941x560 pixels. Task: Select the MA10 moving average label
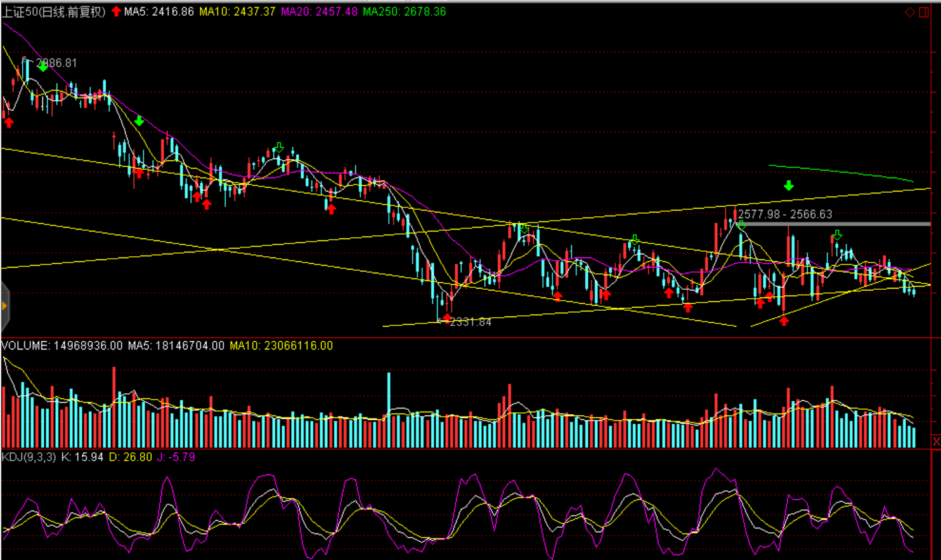(237, 11)
